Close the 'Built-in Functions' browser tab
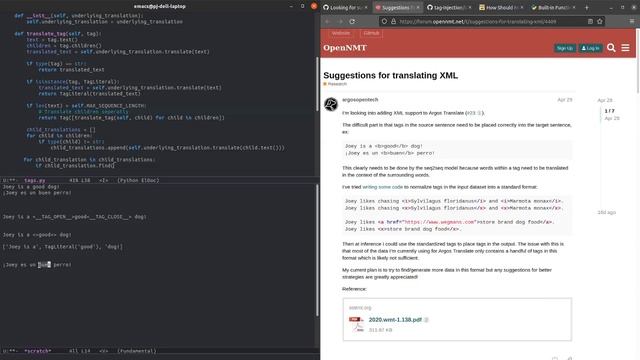 tap(574, 7)
